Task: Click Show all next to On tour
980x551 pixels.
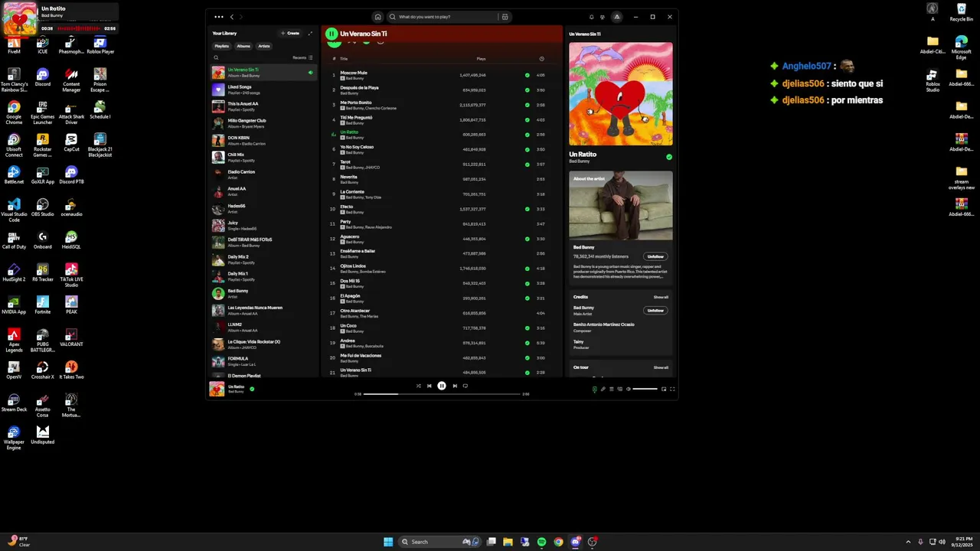Action: (x=661, y=367)
